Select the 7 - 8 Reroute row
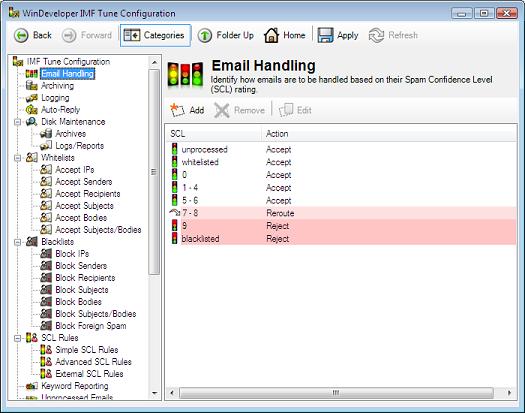Image resolution: width=525 pixels, height=413 pixels. (x=341, y=213)
